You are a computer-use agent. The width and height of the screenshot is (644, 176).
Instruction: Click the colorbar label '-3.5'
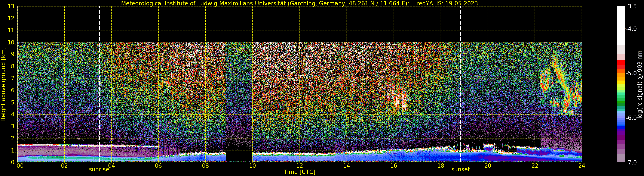[x=631, y=6]
